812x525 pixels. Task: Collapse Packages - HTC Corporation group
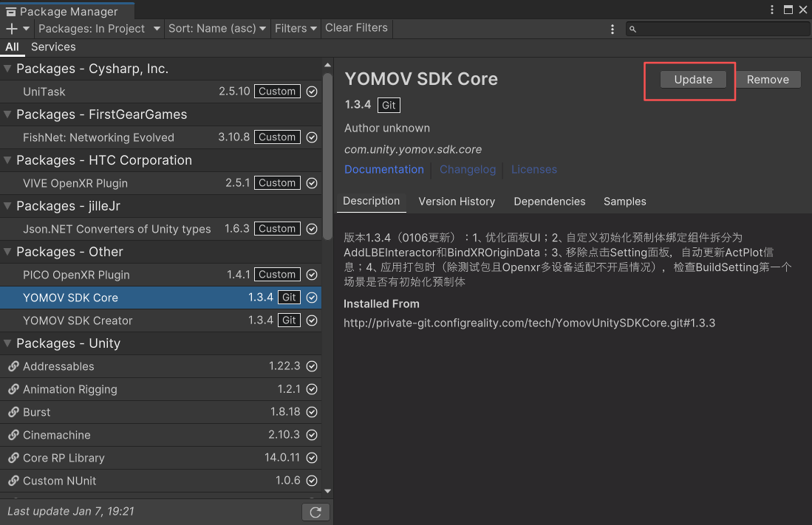pyautogui.click(x=7, y=160)
